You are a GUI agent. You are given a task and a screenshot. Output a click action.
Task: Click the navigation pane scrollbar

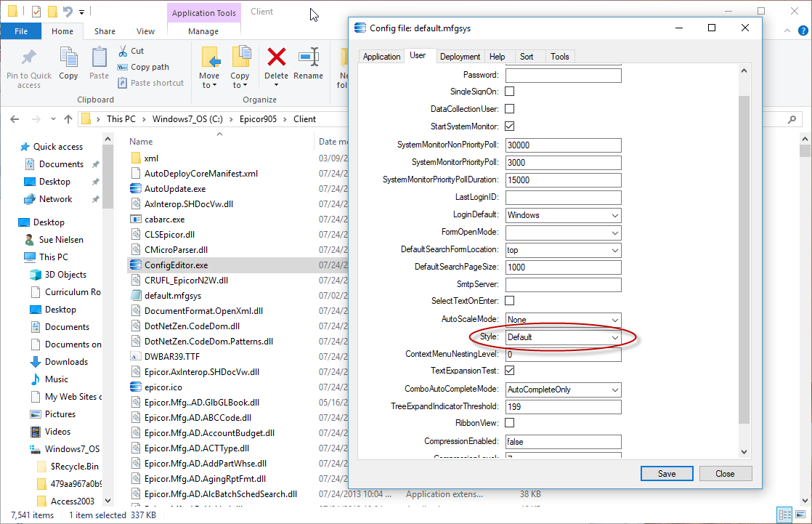click(x=107, y=176)
